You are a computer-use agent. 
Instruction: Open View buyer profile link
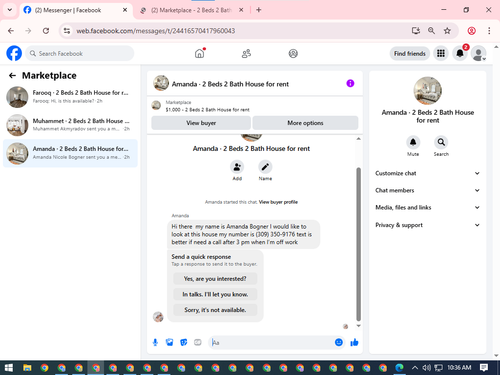click(278, 202)
